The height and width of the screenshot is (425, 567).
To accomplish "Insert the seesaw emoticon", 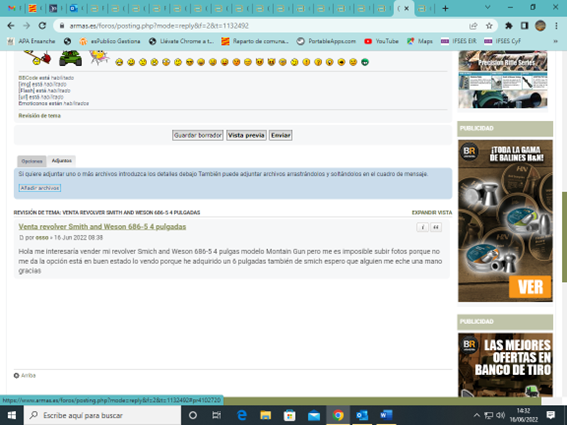I will tap(37, 58).
